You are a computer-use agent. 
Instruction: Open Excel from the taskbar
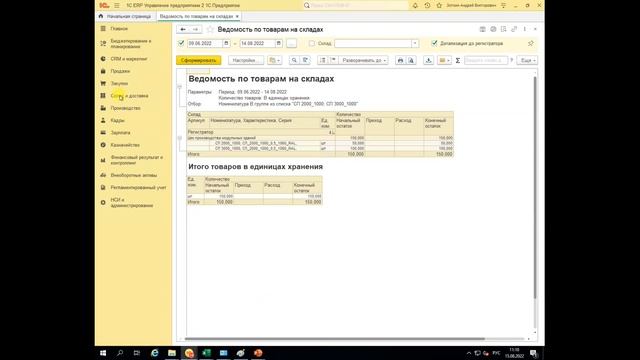coord(206,353)
